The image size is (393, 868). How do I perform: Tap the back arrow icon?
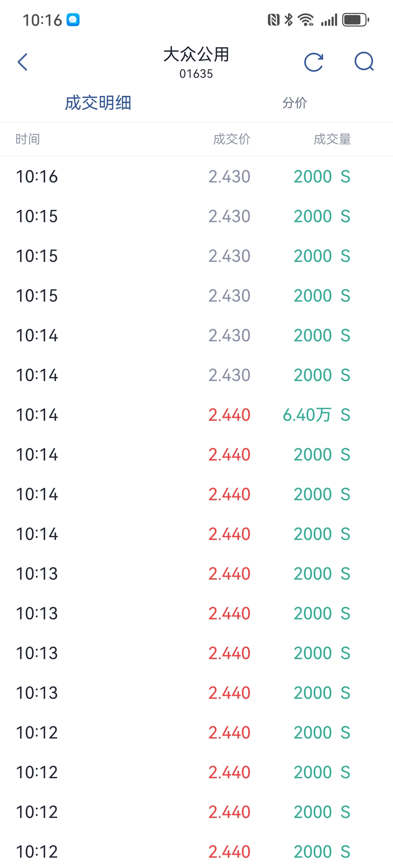click(x=22, y=62)
